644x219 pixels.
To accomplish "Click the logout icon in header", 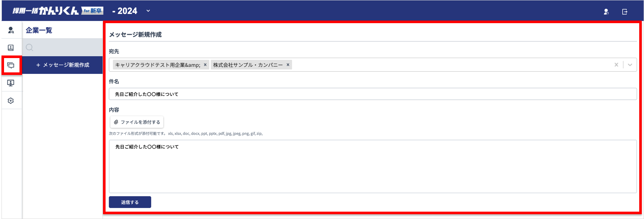I will coord(625,12).
